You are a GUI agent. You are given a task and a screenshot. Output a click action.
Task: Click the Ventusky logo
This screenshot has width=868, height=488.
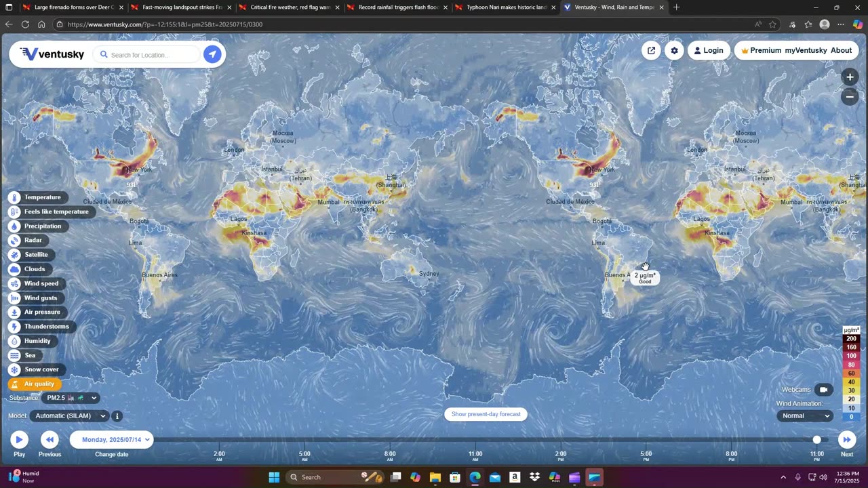coord(52,54)
